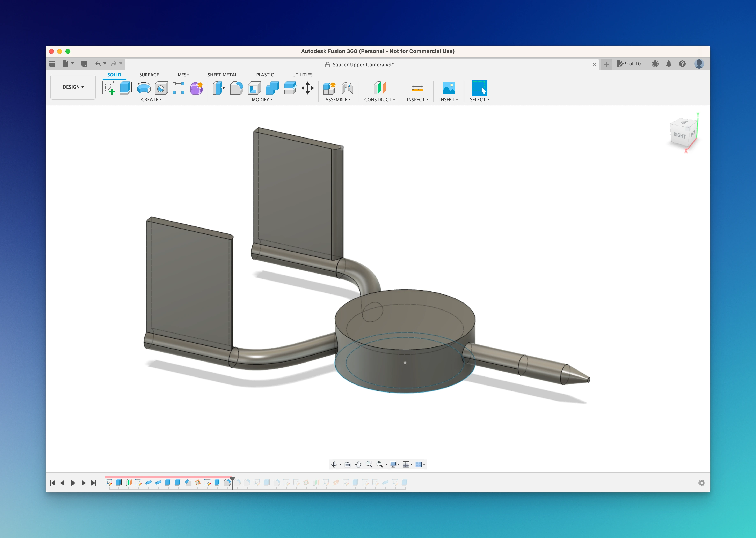The width and height of the screenshot is (756, 538).
Task: Open Grid and Snaps settings
Action: (x=406, y=464)
